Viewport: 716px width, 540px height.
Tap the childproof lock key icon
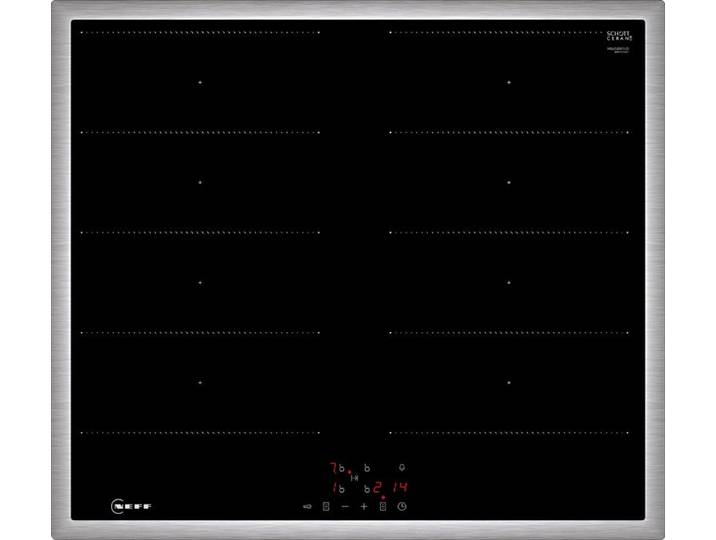(x=307, y=506)
